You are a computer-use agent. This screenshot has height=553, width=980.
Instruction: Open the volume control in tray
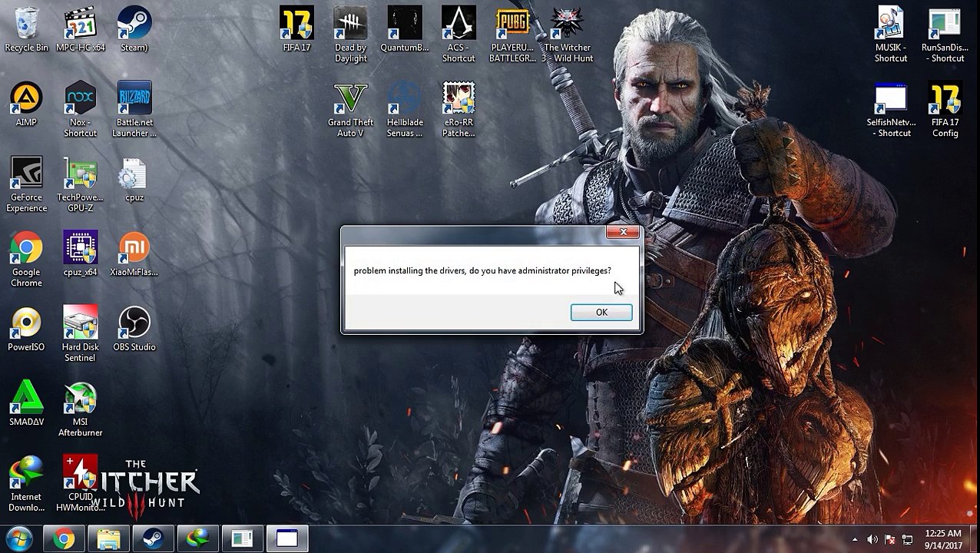tap(872, 540)
